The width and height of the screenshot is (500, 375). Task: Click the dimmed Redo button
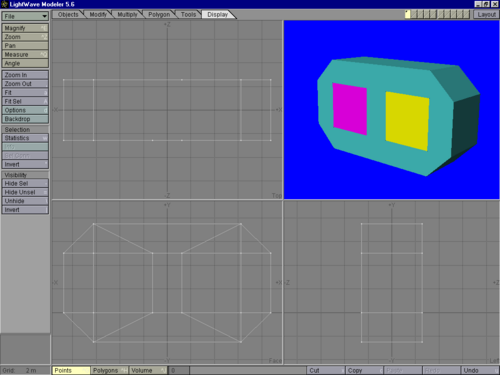click(441, 370)
